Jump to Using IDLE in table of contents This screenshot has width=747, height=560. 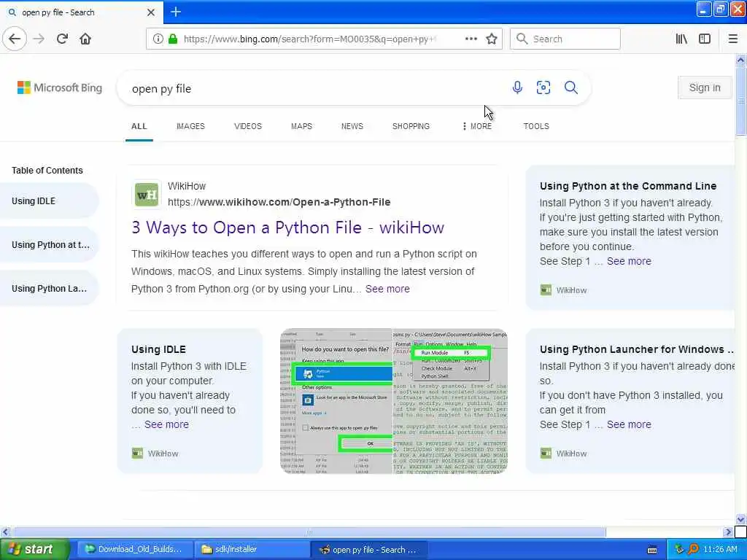[x=47, y=201]
